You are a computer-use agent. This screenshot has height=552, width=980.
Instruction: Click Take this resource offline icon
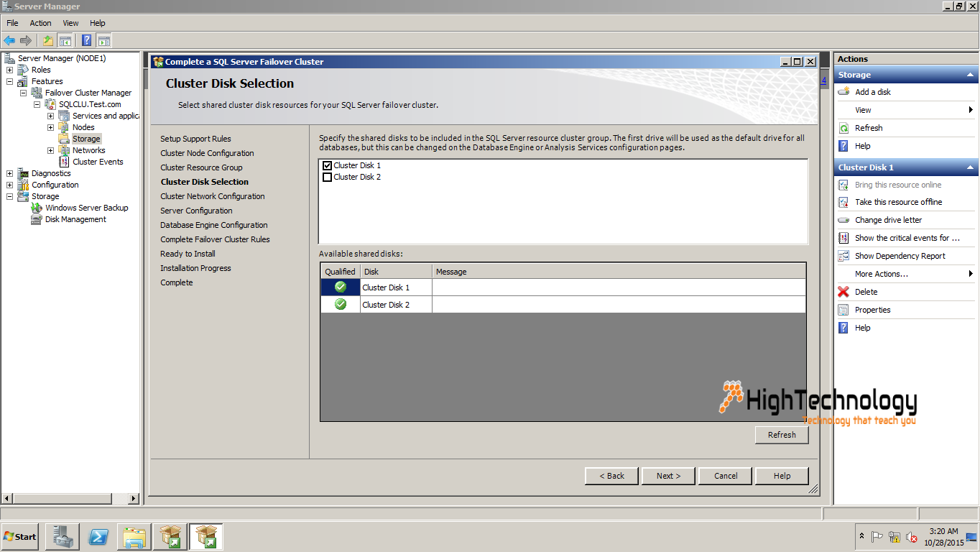[843, 202]
